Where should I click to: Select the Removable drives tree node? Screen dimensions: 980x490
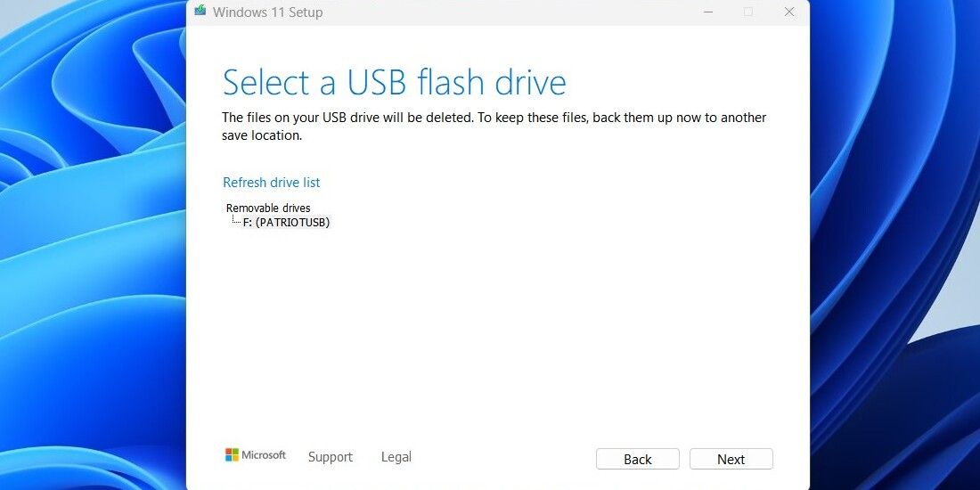(x=268, y=208)
